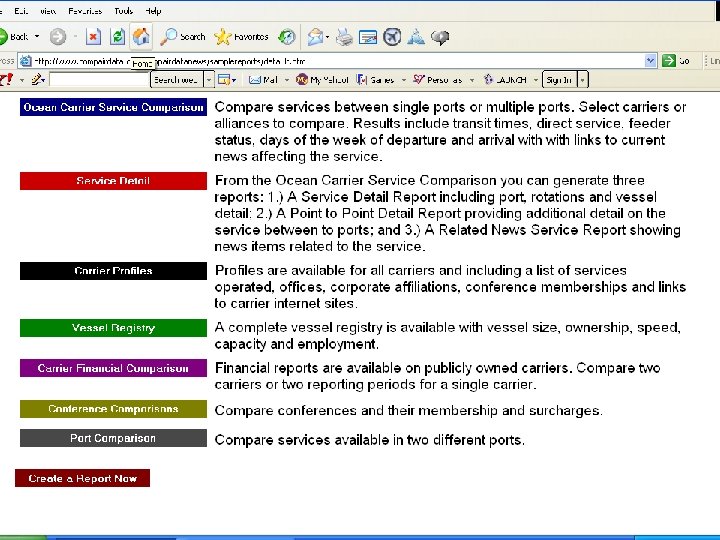This screenshot has width=720, height=540.
Task: Open the Help menu
Action: point(153,11)
